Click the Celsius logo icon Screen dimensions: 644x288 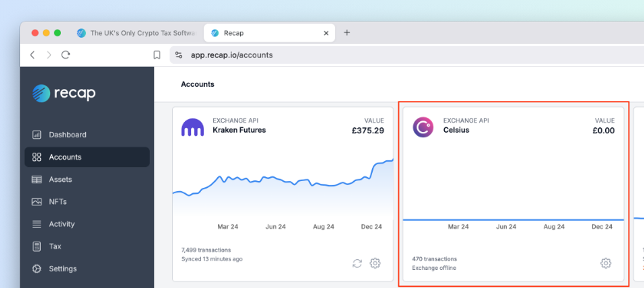point(423,127)
